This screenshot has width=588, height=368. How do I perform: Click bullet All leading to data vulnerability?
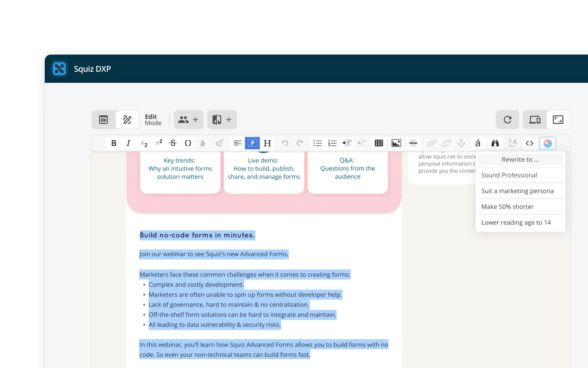click(214, 325)
